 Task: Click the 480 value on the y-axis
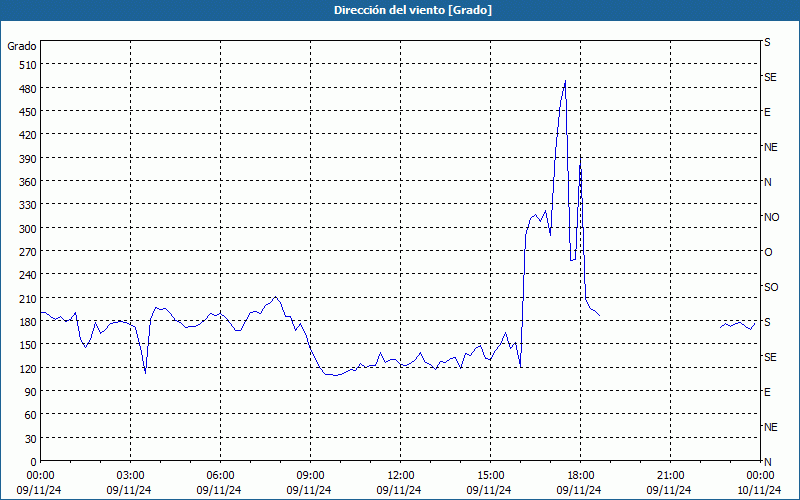(29, 89)
